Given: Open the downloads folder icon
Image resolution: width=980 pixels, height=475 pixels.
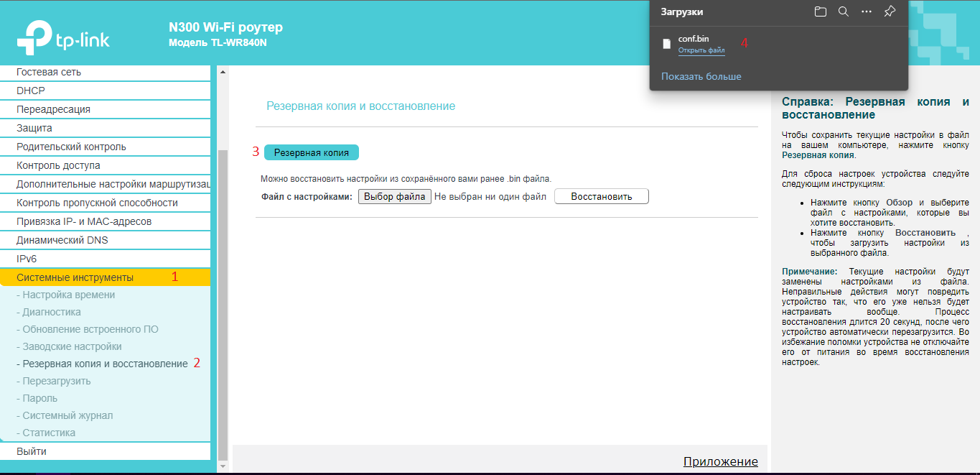Looking at the screenshot, I should click(821, 11).
